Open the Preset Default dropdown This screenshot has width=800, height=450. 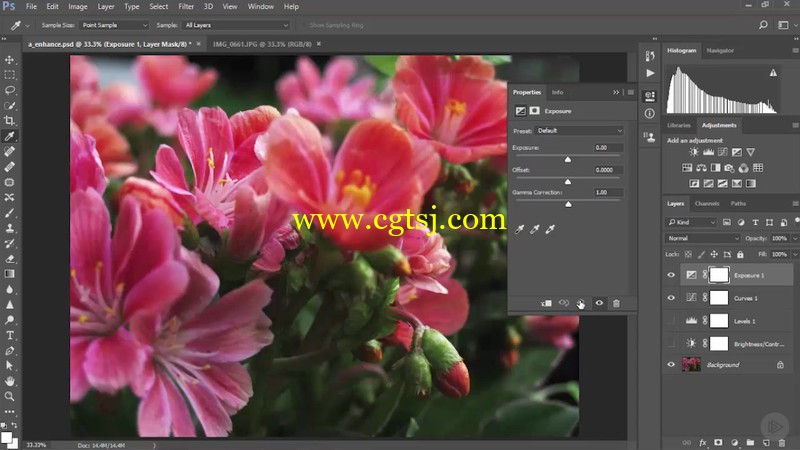coord(580,131)
